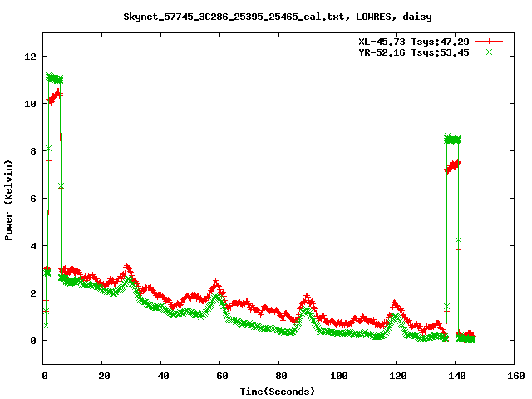Select legend entry YR-52.16 Tsys:53.45
Screen dimensions: 532x399
[414, 52]
